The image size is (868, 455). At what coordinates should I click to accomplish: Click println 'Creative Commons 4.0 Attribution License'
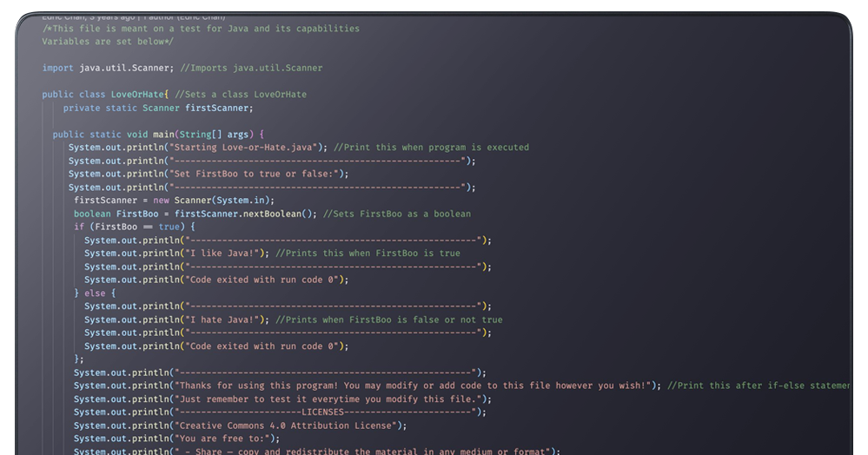coord(241,426)
